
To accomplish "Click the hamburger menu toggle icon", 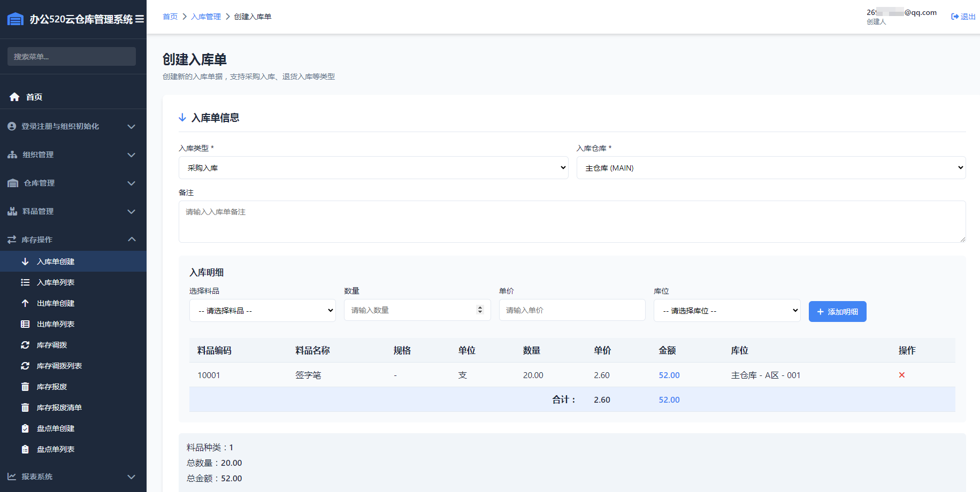I will pyautogui.click(x=140, y=19).
